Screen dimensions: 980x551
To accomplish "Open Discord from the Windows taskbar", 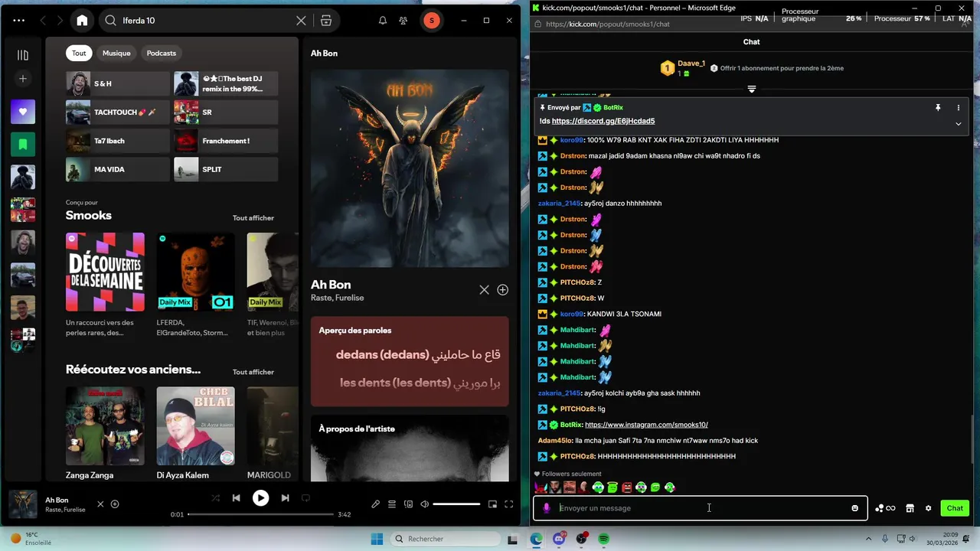I will (x=560, y=539).
